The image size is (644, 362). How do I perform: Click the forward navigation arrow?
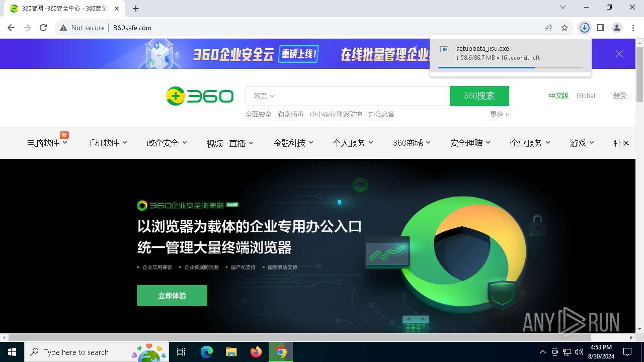[27, 28]
